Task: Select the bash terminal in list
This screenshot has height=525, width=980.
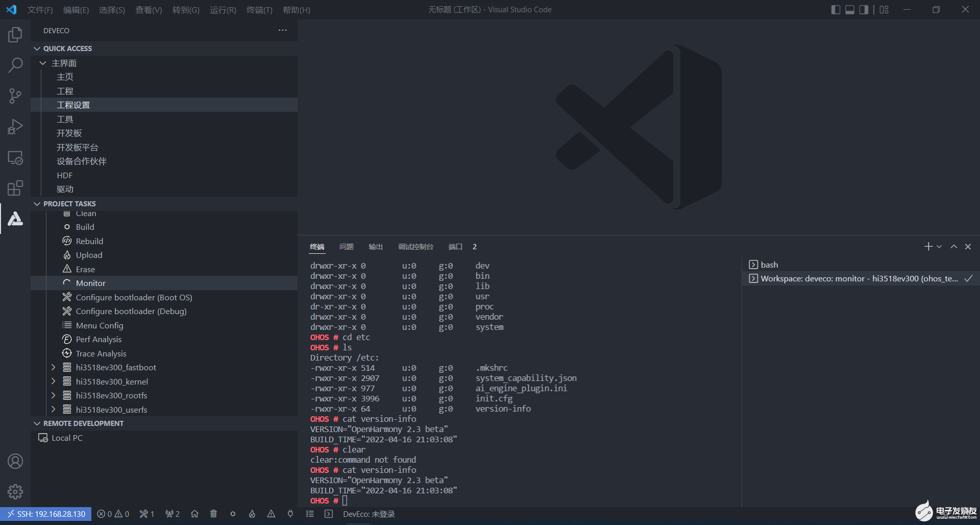Action: 861,265
